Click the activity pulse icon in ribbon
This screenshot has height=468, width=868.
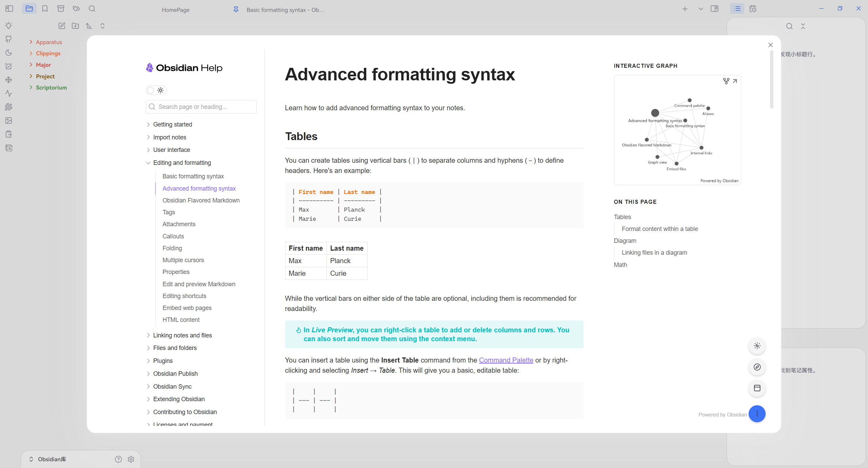[9, 93]
